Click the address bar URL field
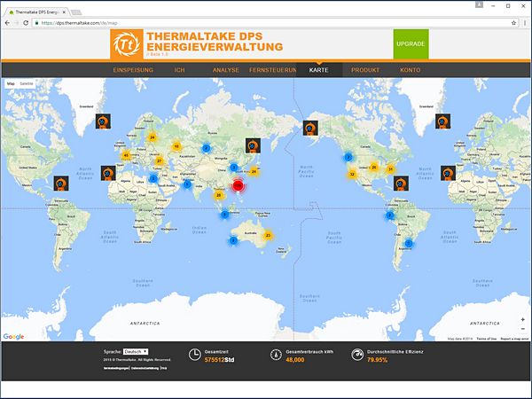The image size is (532, 399). 275,23
